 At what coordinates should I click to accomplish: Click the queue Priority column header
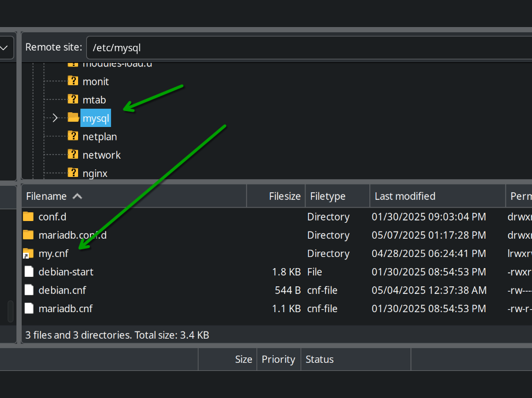[278, 359]
